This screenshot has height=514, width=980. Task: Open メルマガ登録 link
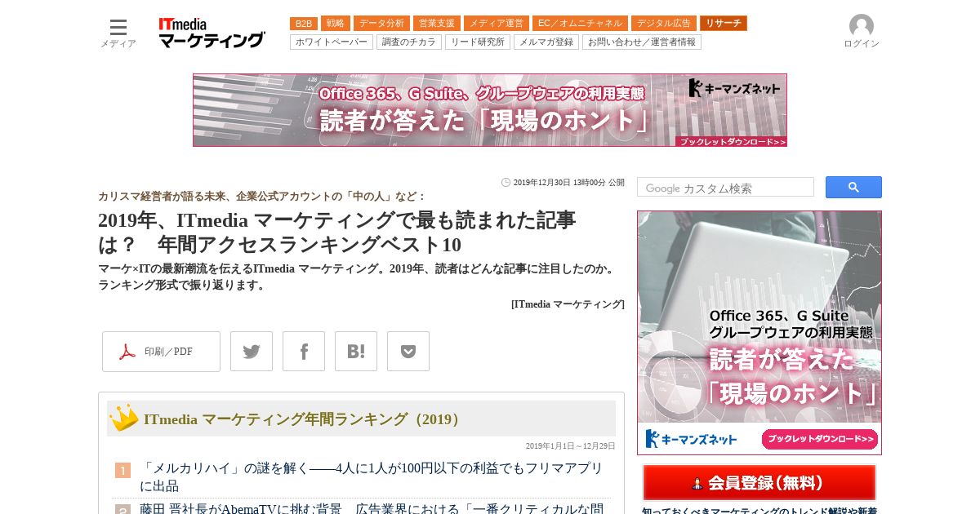[546, 42]
